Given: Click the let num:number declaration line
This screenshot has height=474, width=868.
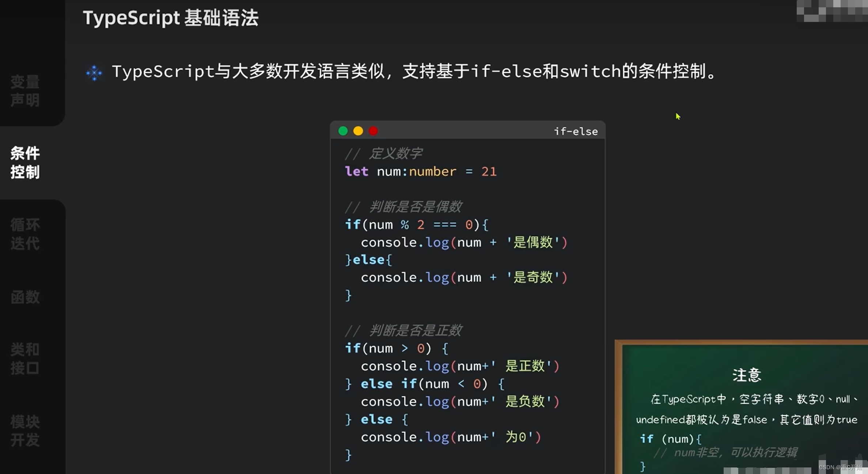Looking at the screenshot, I should [x=420, y=171].
